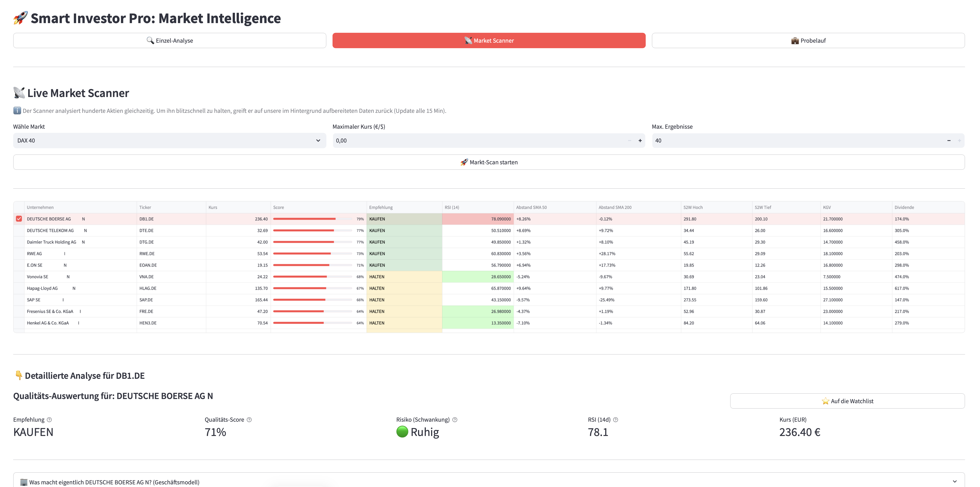Show help icon next to Risiko (Schwankung)

455,420
